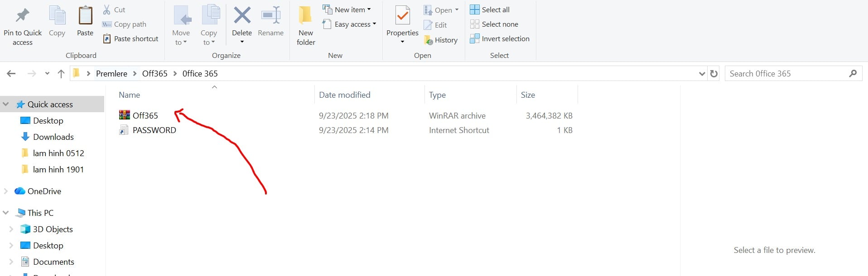
Task: Click Invert selection in the ribbon
Action: pos(500,39)
